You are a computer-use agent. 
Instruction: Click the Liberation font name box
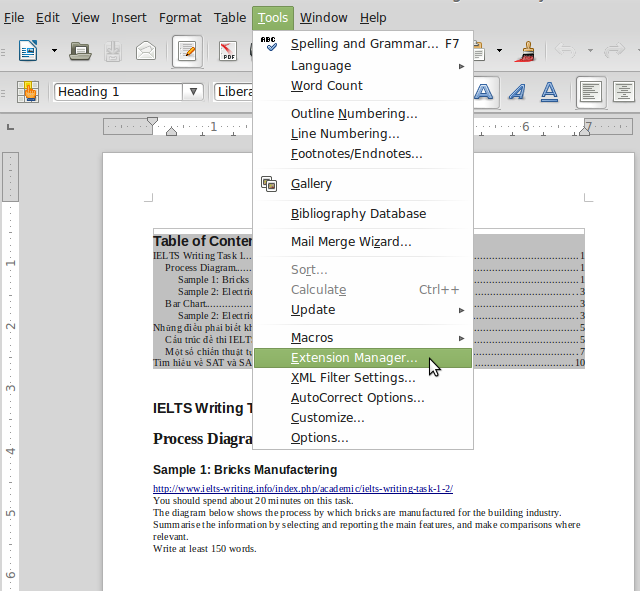coord(234,92)
